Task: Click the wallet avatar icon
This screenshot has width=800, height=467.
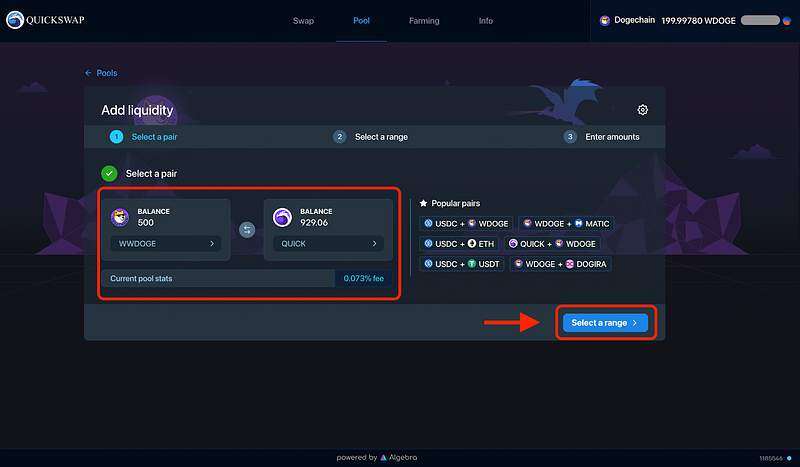Action: pos(787,20)
